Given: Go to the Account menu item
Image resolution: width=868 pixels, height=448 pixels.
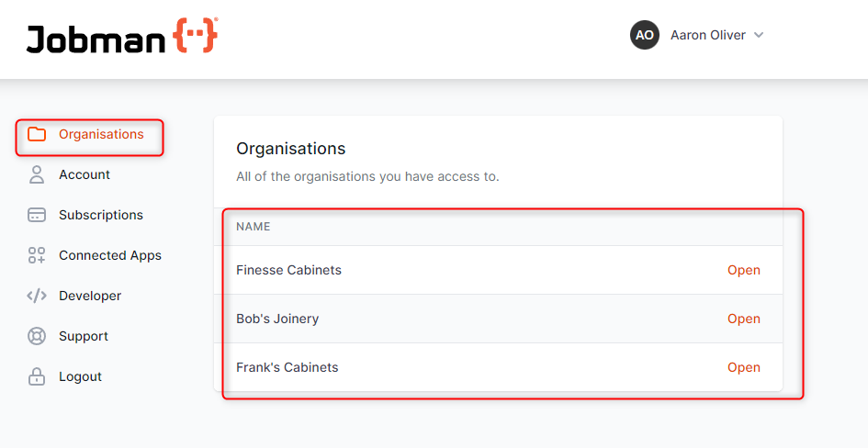Looking at the screenshot, I should [85, 174].
